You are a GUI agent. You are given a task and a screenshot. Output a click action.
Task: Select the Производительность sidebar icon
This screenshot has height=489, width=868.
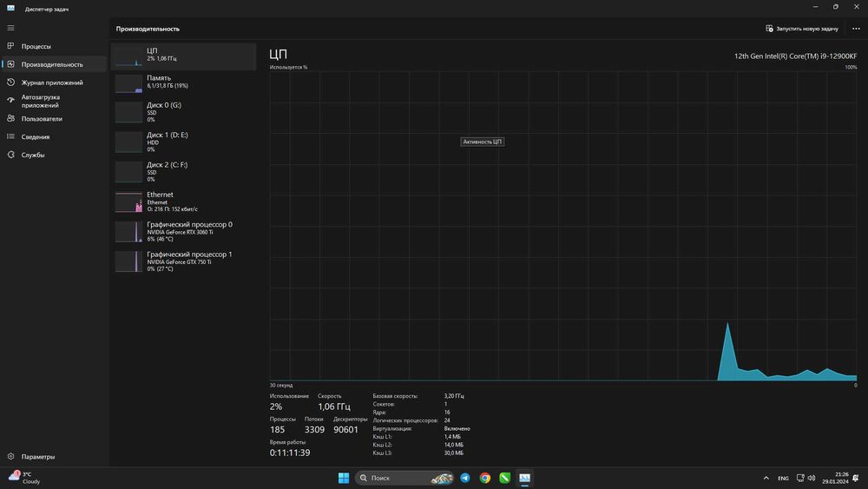10,64
